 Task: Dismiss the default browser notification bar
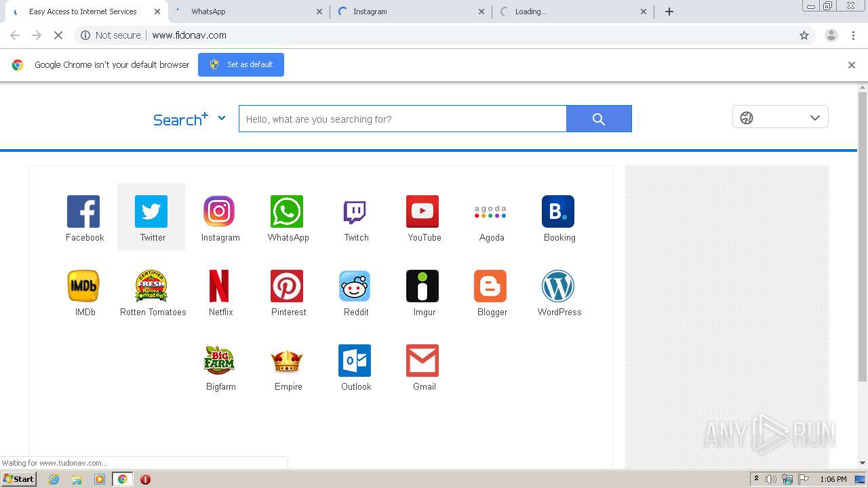point(852,65)
